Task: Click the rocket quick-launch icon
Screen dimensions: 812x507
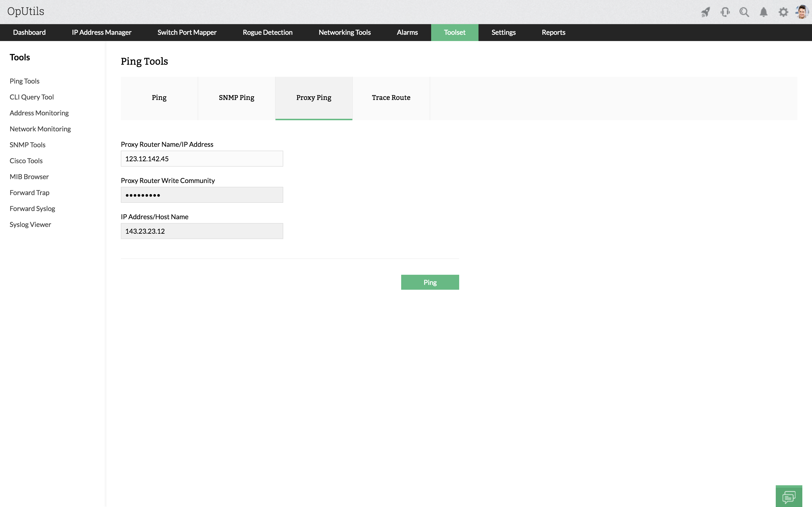Action: (x=705, y=12)
